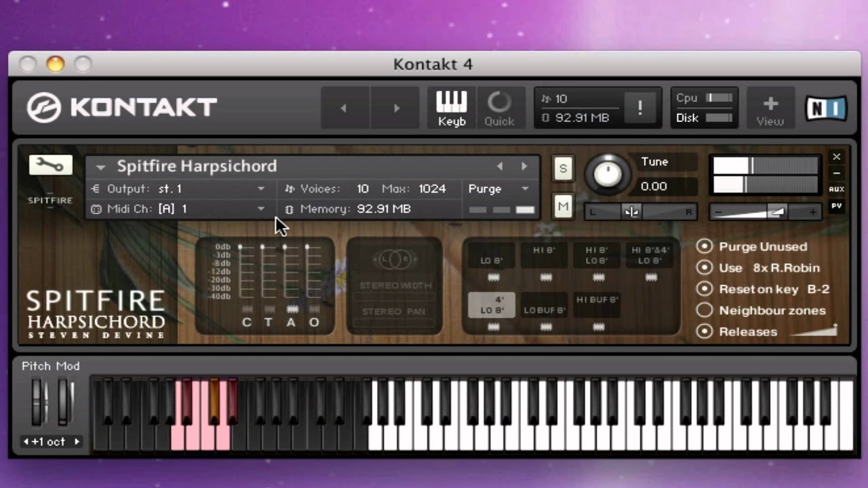Viewport: 868px width, 488px height.
Task: Click the exclamation panic button
Action: coord(639,108)
